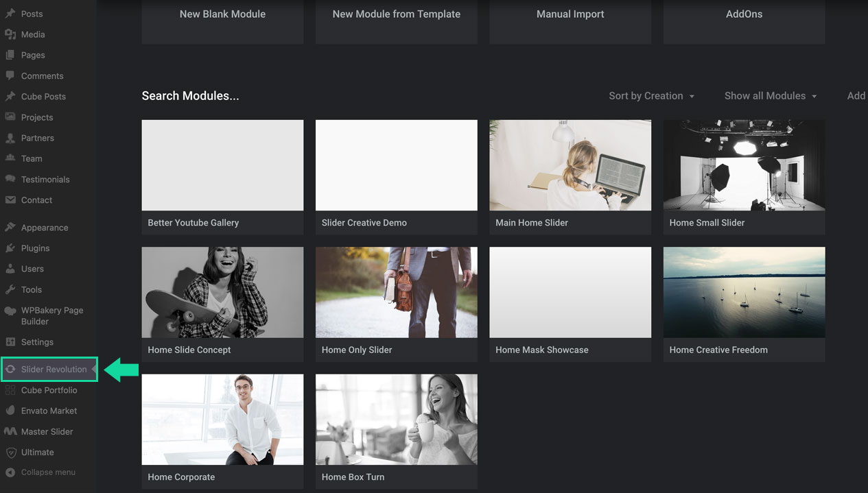Click the Tools wrench icon
The image size is (868, 493).
10,289
